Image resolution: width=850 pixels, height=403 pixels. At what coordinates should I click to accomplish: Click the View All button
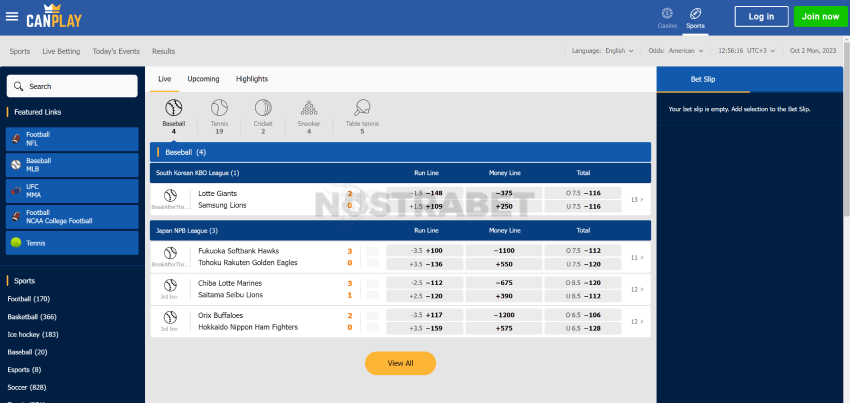point(400,363)
